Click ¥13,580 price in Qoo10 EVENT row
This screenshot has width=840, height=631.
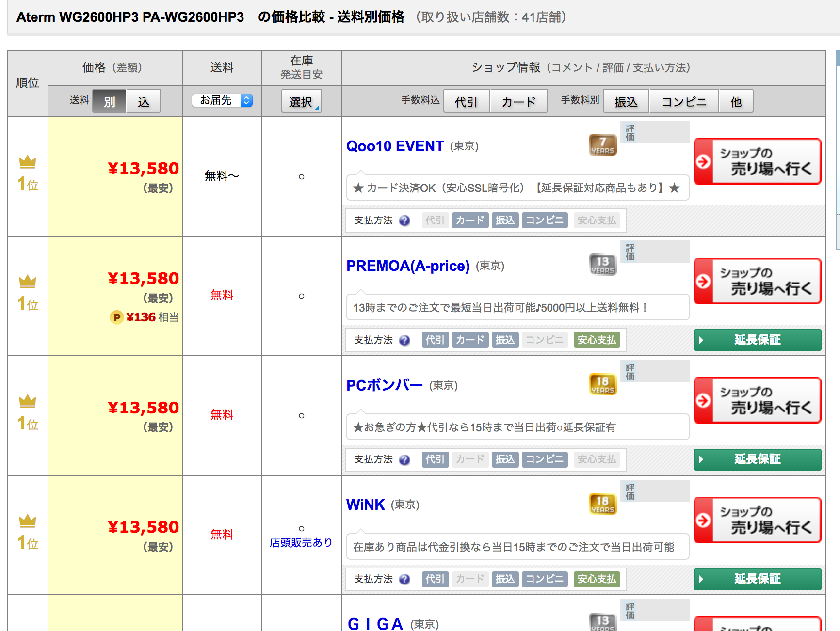tap(144, 169)
